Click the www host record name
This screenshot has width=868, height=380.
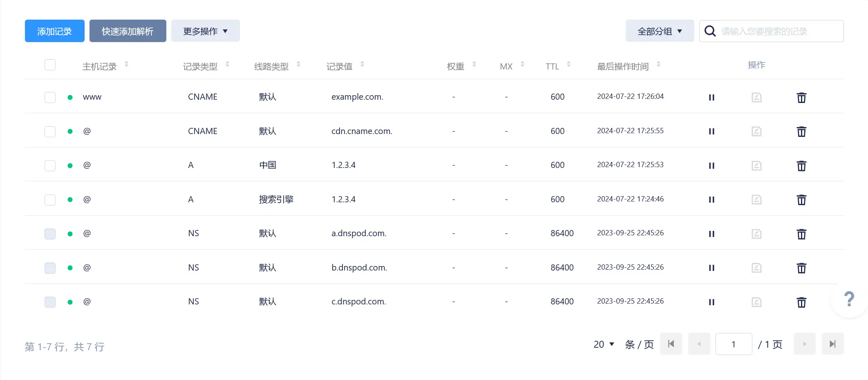coord(92,97)
